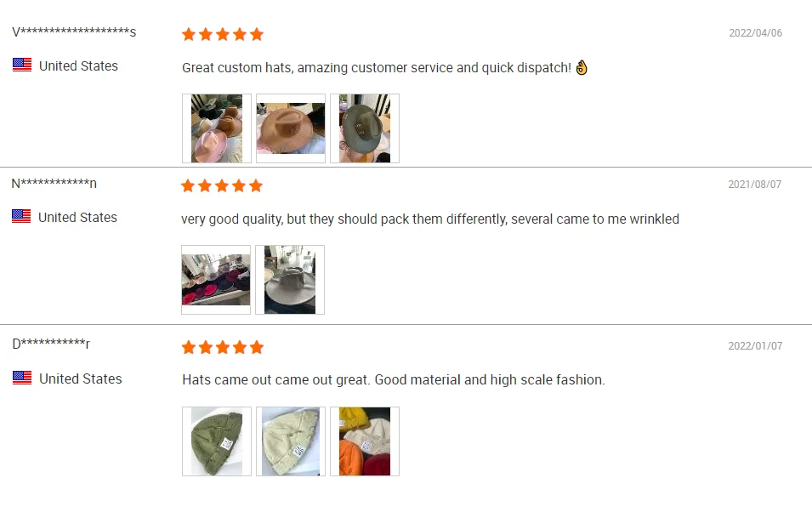The height and width of the screenshot is (518, 812).
Task: Click the US flag icon in first review
Action: pyautogui.click(x=22, y=65)
